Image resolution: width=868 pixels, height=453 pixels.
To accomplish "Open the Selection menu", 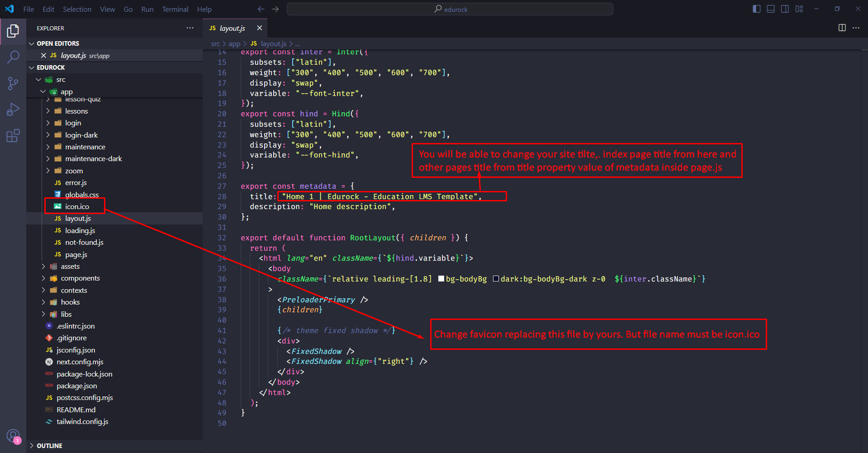I will pyautogui.click(x=77, y=9).
